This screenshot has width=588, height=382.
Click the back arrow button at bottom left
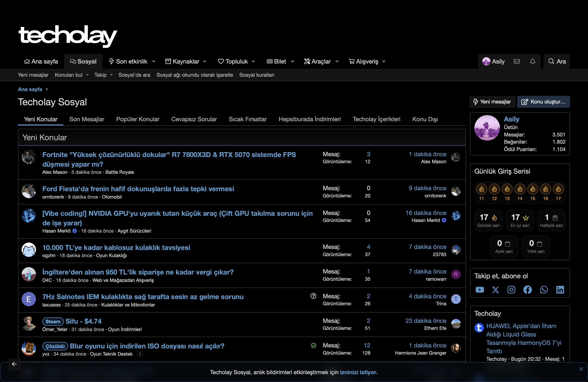[x=14, y=364]
